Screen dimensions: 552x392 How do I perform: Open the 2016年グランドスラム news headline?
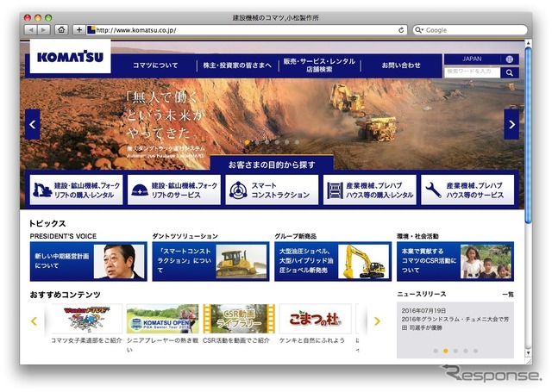pyautogui.click(x=455, y=323)
